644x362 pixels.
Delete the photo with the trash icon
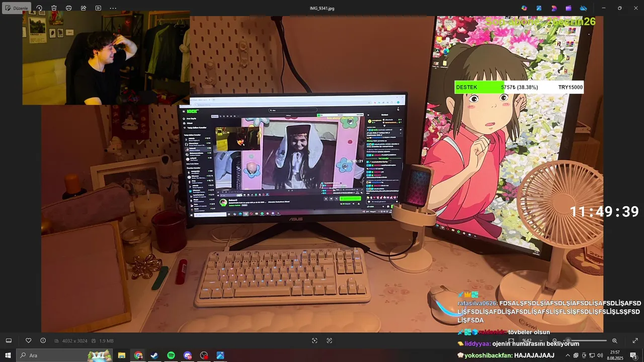click(x=54, y=8)
